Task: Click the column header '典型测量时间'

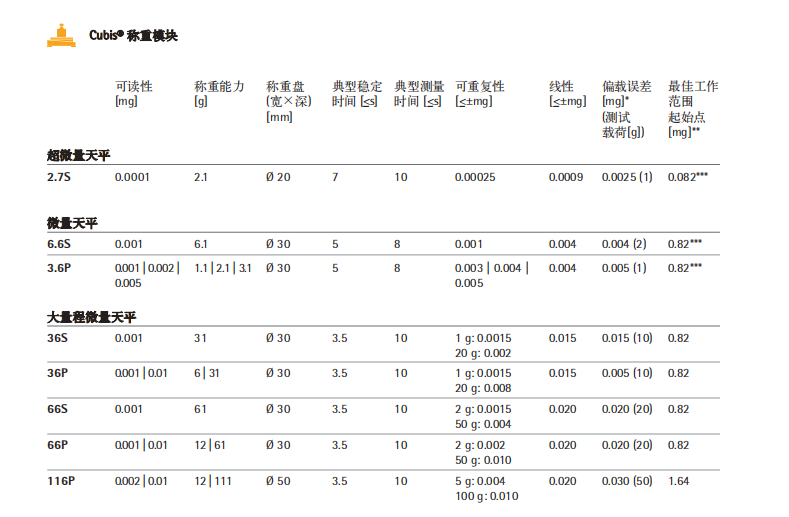Action: (x=419, y=94)
